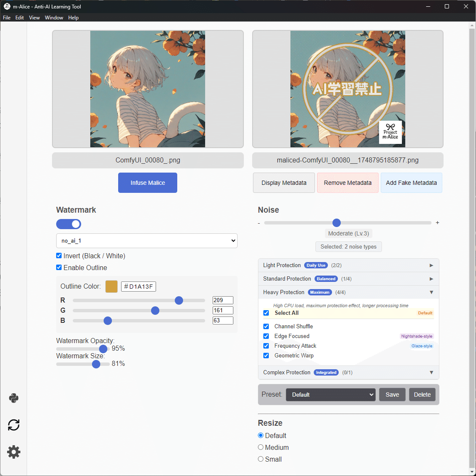Uncheck Channel Shuffle noise type
The image size is (476, 476).
click(266, 326)
